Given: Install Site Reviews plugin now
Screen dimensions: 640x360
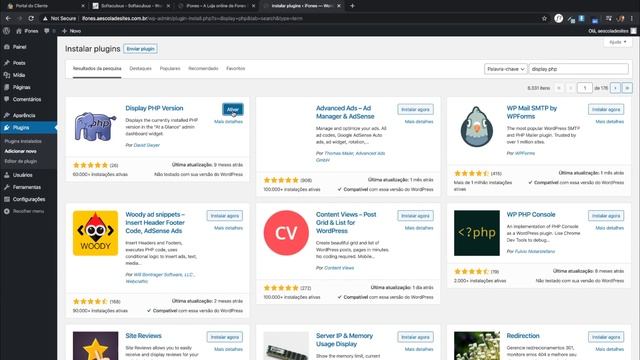Looking at the screenshot, I should (224, 337).
